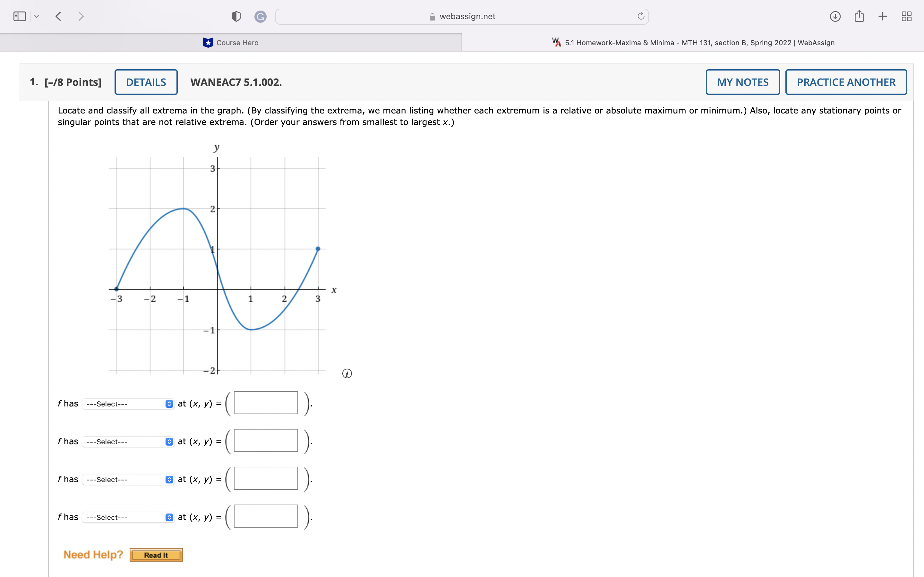Screen dimensions: 924x577
Task: Switch to the Course Hero tab
Action: tap(231, 42)
